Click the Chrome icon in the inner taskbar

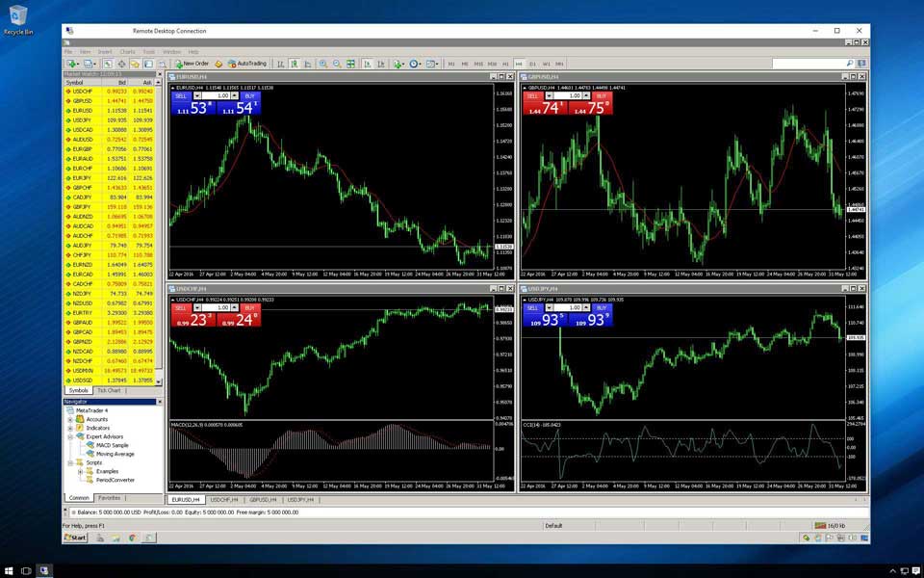point(133,538)
